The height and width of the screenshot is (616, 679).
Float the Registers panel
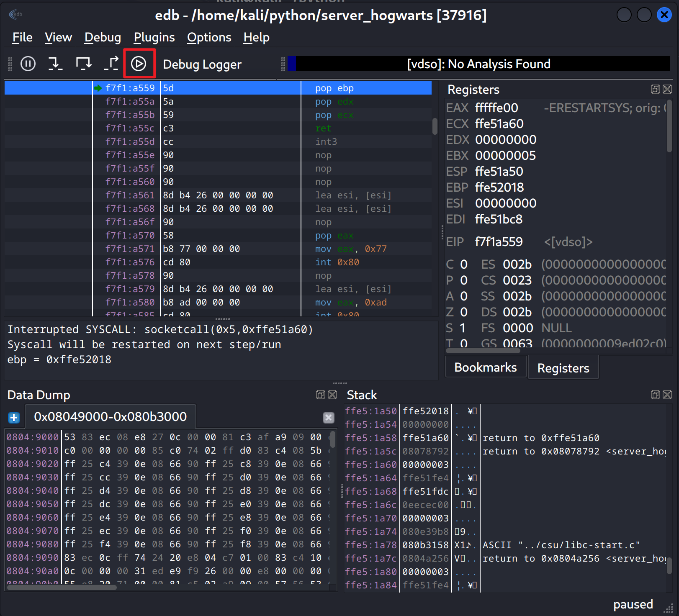pos(656,89)
